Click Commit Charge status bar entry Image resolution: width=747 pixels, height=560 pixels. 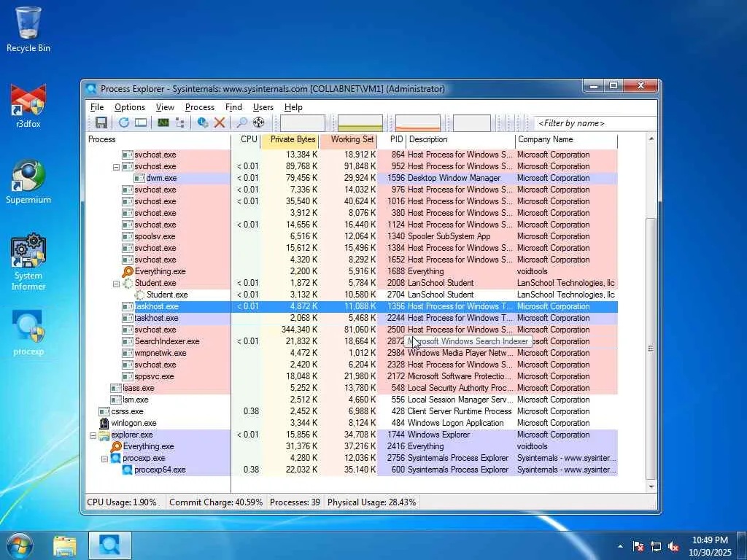click(216, 502)
